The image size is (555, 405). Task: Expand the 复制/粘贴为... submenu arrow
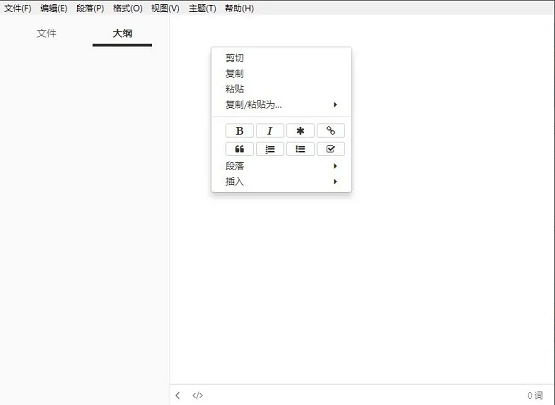coord(335,104)
